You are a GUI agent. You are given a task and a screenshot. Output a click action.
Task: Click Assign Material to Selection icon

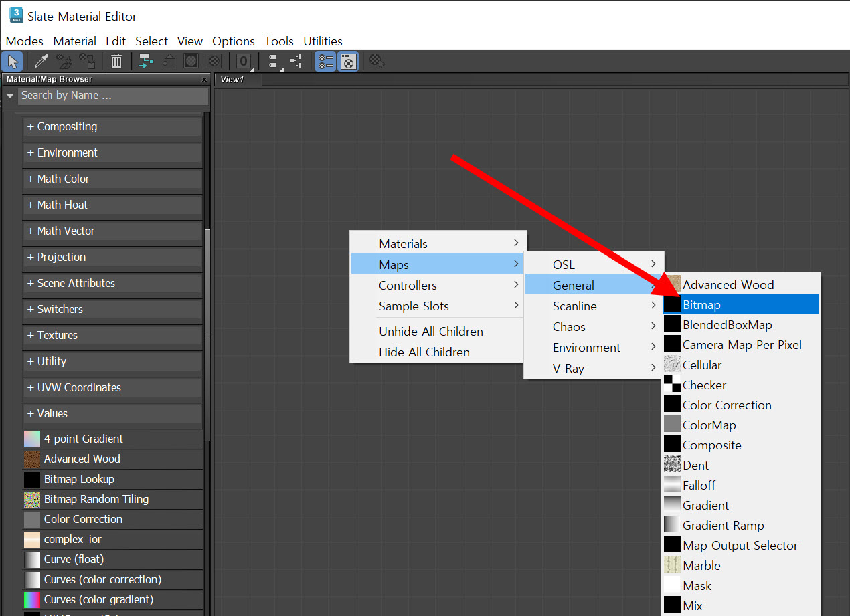coord(87,62)
